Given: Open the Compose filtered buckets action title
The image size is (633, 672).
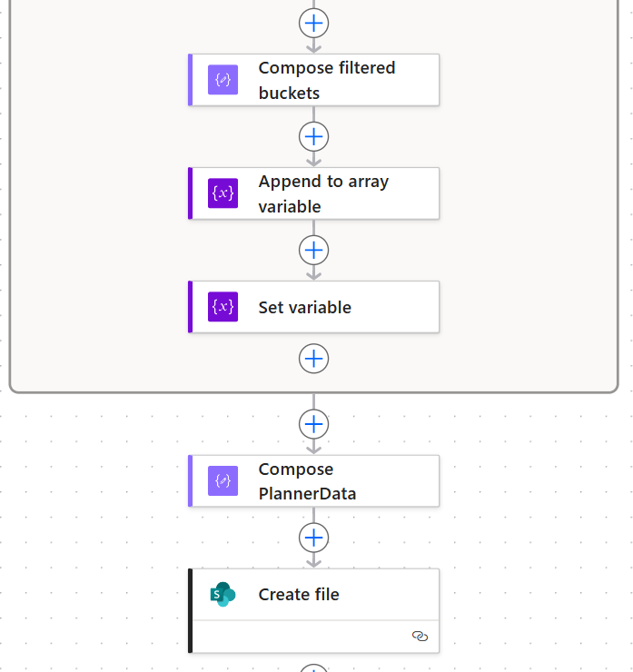Looking at the screenshot, I should click(x=327, y=80).
